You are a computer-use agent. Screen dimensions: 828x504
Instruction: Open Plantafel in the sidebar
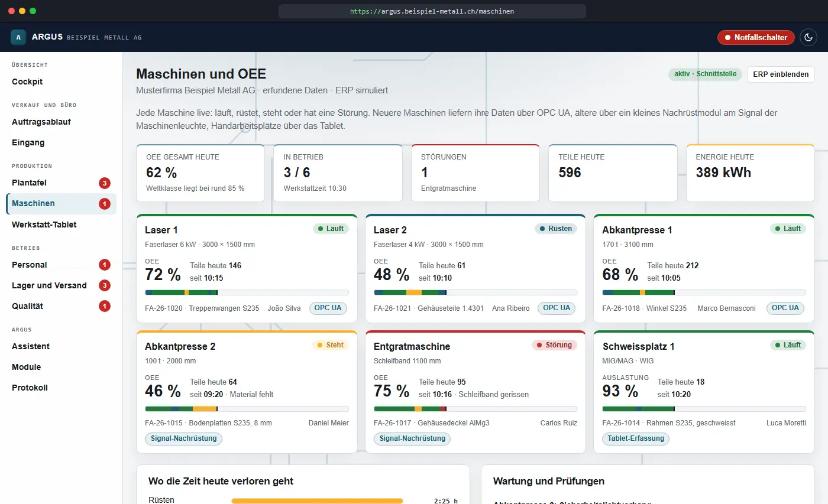tap(61, 183)
